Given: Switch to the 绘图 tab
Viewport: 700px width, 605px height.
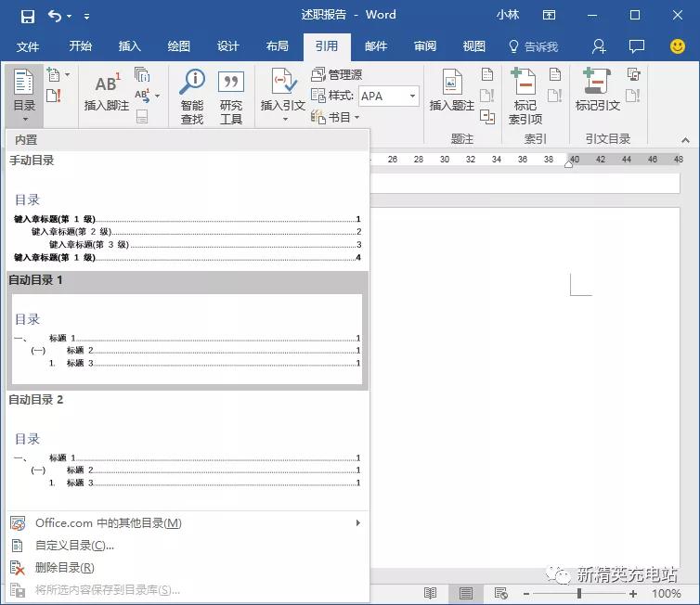Looking at the screenshot, I should point(179,46).
